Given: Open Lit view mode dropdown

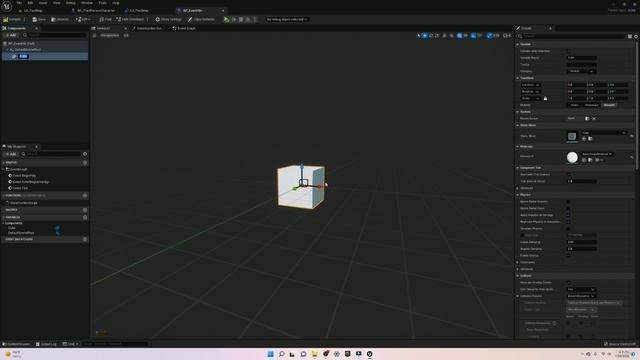Looking at the screenshot, I should [x=126, y=36].
